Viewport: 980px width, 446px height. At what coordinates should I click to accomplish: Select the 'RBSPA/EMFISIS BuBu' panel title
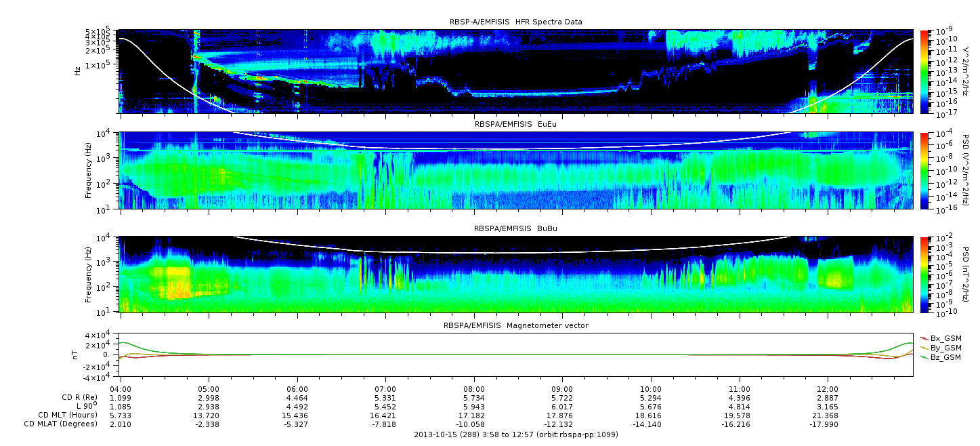pyautogui.click(x=515, y=229)
